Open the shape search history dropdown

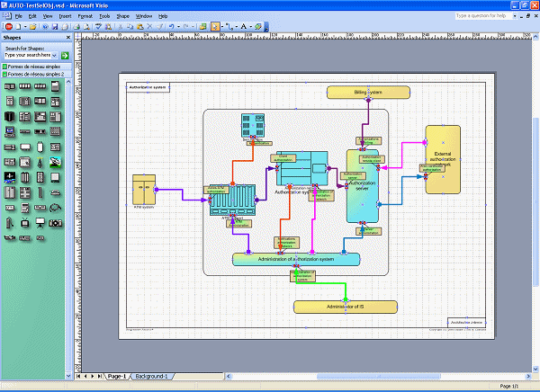(54, 55)
